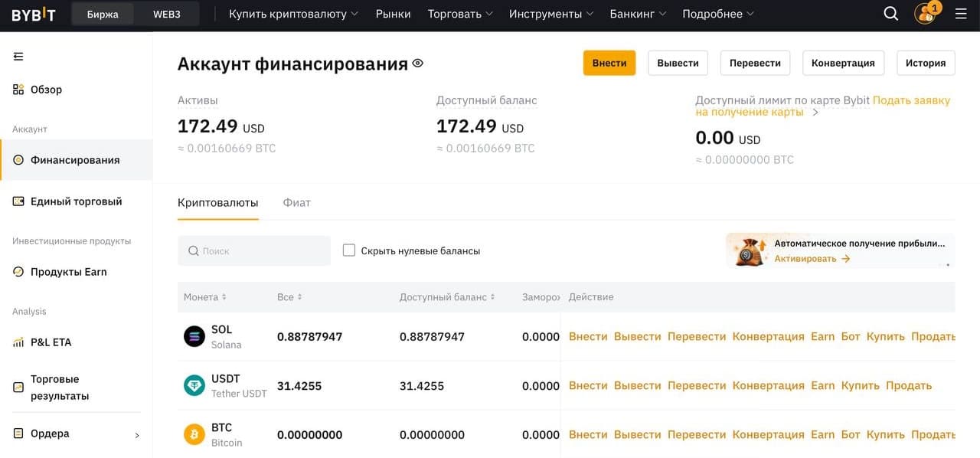Viewport: 980px width, 458px height.
Task: Click the USDT Tether coin icon
Action: (x=194, y=385)
